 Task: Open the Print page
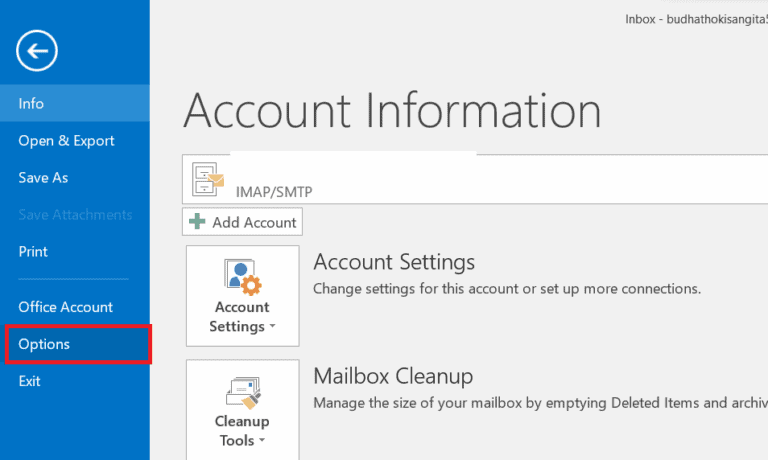tap(74, 251)
